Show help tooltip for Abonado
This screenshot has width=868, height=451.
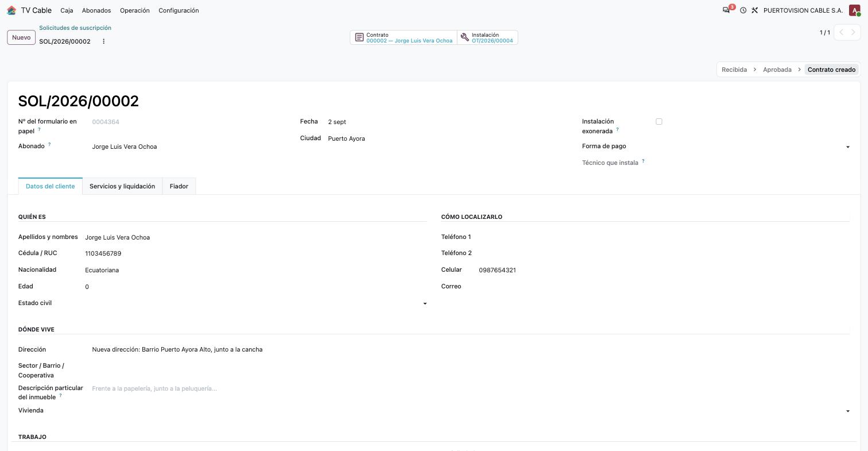pyautogui.click(x=49, y=144)
